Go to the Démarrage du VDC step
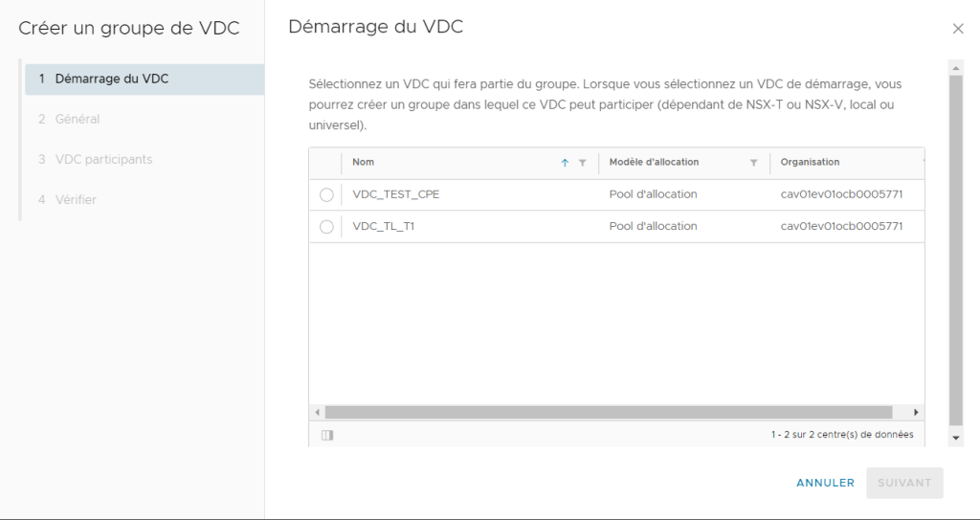Image resolution: width=980 pixels, height=520 pixels. (111, 79)
